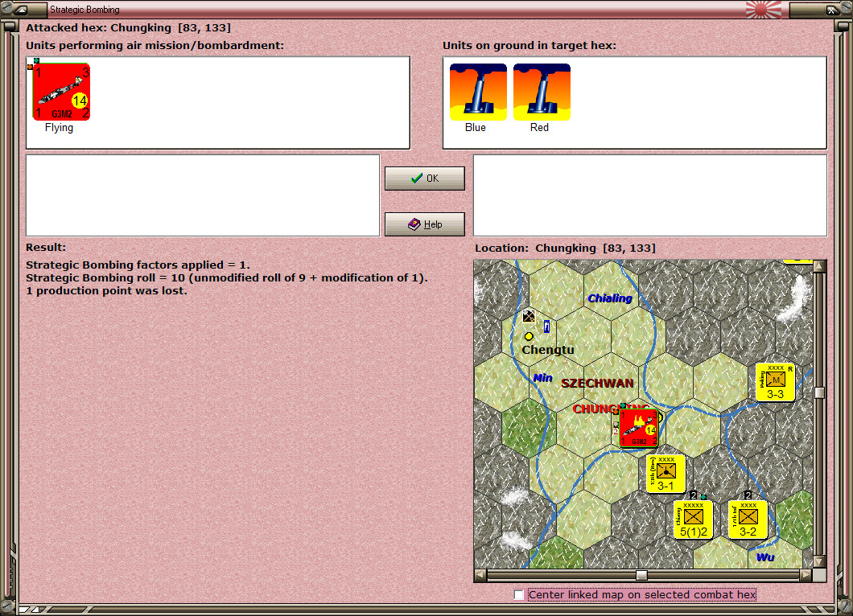
Task: Click the Attacked hex Chungking heading
Action: point(129,27)
